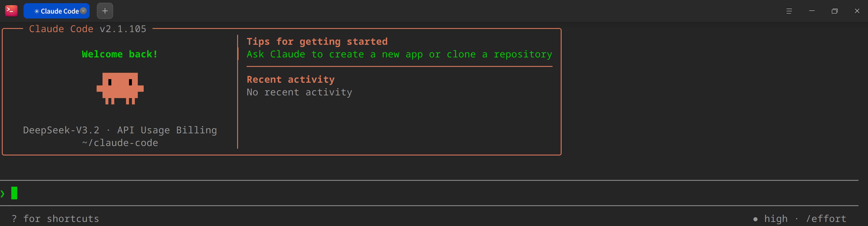Viewport: 868px width, 226px height.
Task: Click the "Recent activity" heading
Action: click(291, 79)
